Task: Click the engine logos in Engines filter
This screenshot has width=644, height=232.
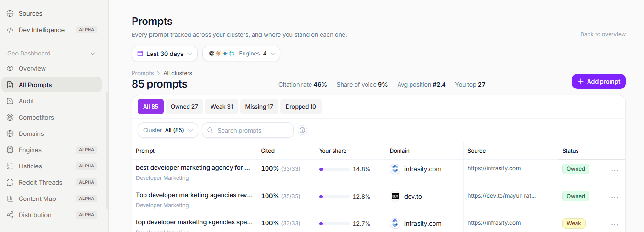Action: 222,54
